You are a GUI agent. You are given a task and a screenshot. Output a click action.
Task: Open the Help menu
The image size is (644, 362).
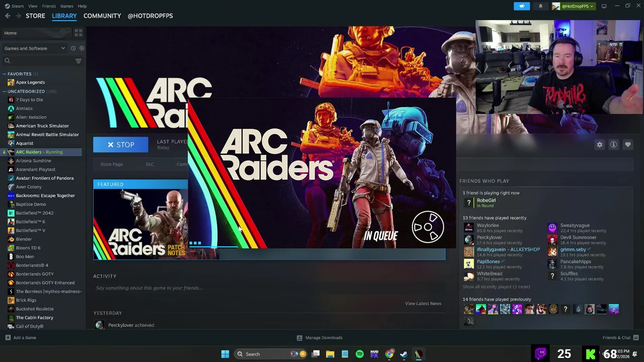[x=82, y=6]
